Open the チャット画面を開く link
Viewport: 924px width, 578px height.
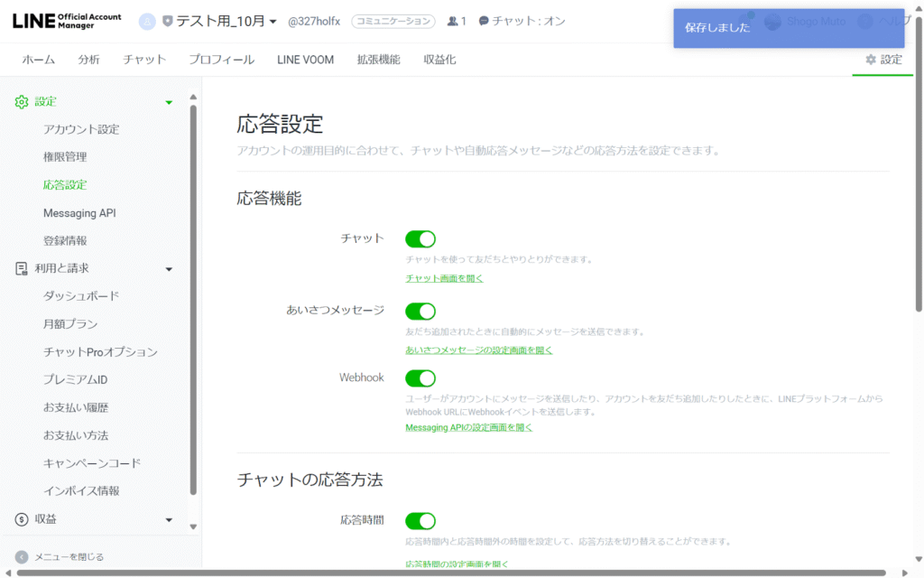[x=444, y=278]
